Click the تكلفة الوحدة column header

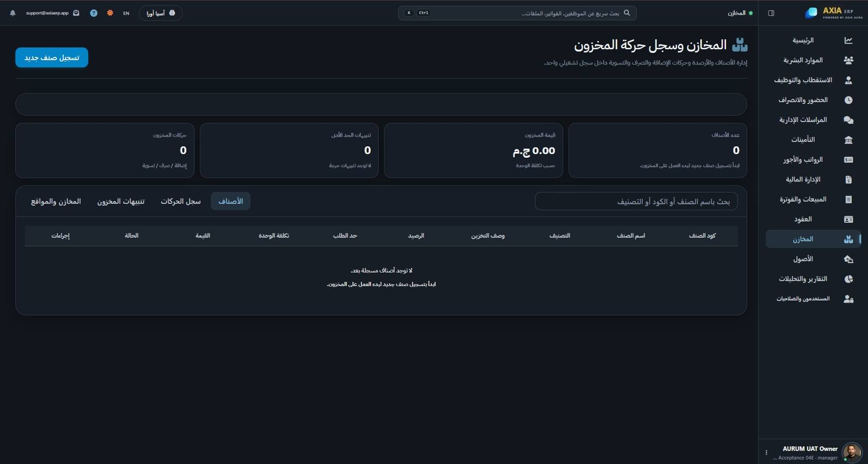point(274,236)
